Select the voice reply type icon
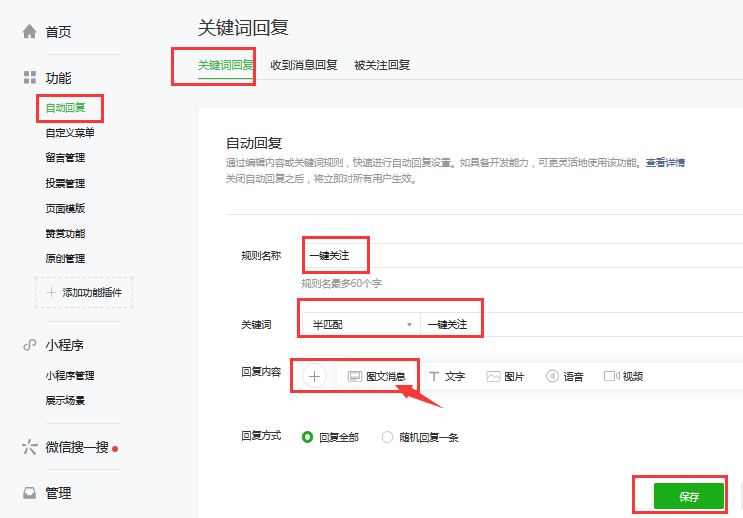The width and height of the screenshot is (743, 518). (x=551, y=377)
